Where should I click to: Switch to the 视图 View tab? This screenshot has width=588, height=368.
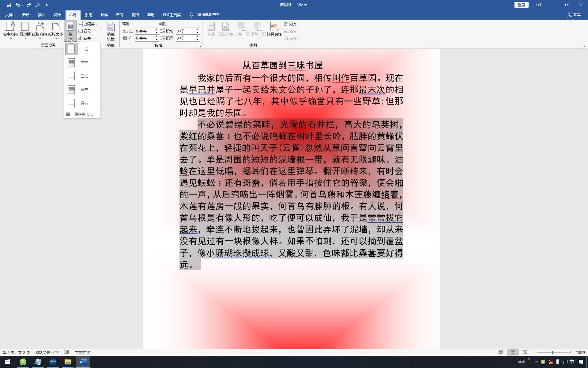point(135,15)
